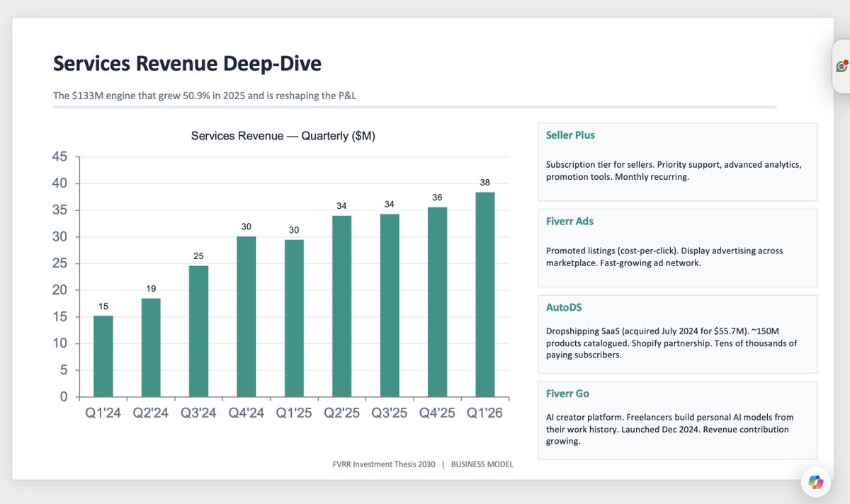Click the y-axis value 40
Viewport: 850px width, 504px height.
[x=60, y=183]
